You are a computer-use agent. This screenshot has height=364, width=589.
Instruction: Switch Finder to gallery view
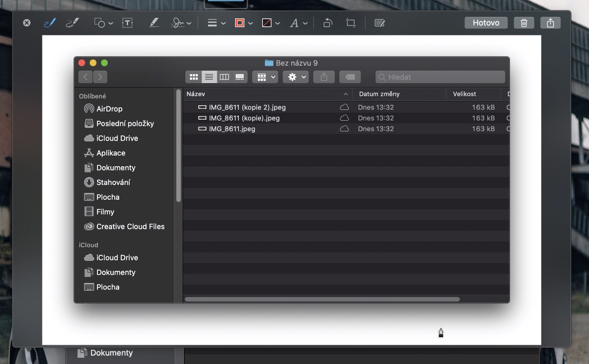pyautogui.click(x=240, y=77)
